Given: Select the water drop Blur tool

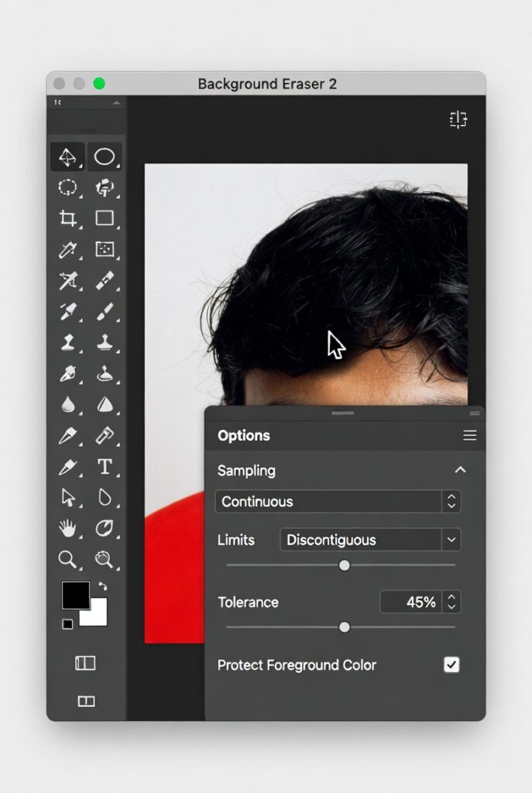Looking at the screenshot, I should click(x=68, y=404).
